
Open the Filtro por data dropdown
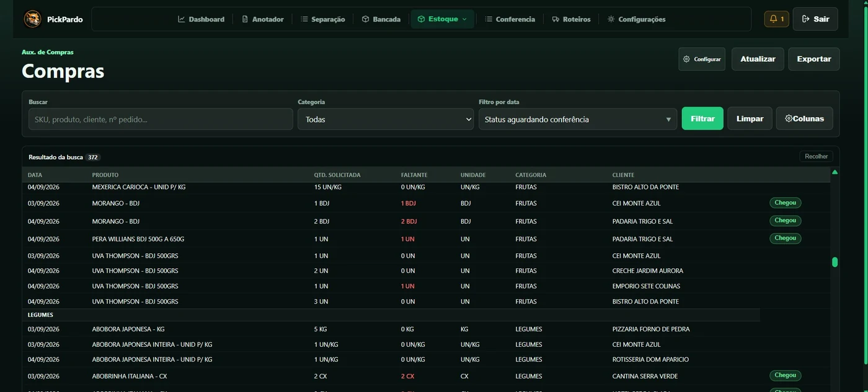click(x=578, y=120)
